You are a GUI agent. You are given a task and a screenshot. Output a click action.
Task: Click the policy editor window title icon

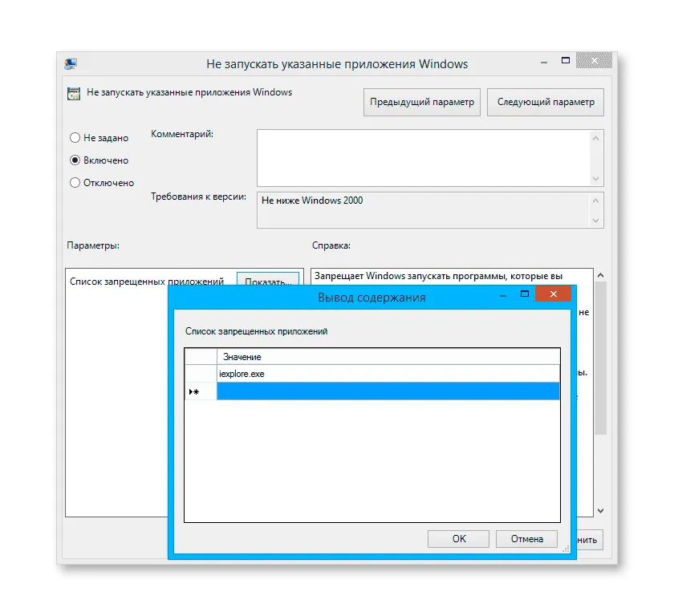tap(71, 64)
